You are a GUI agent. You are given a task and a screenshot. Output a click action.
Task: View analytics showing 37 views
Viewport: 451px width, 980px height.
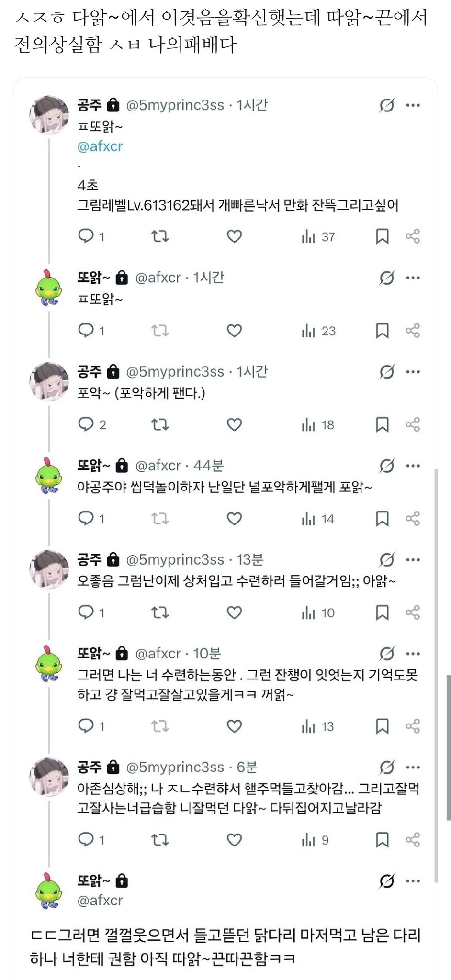click(318, 236)
